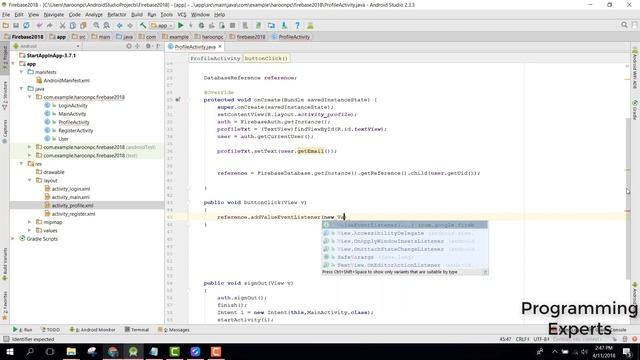Open the Android Monitor tool window
Screen dimensions: 640x360
tap(92, 329)
